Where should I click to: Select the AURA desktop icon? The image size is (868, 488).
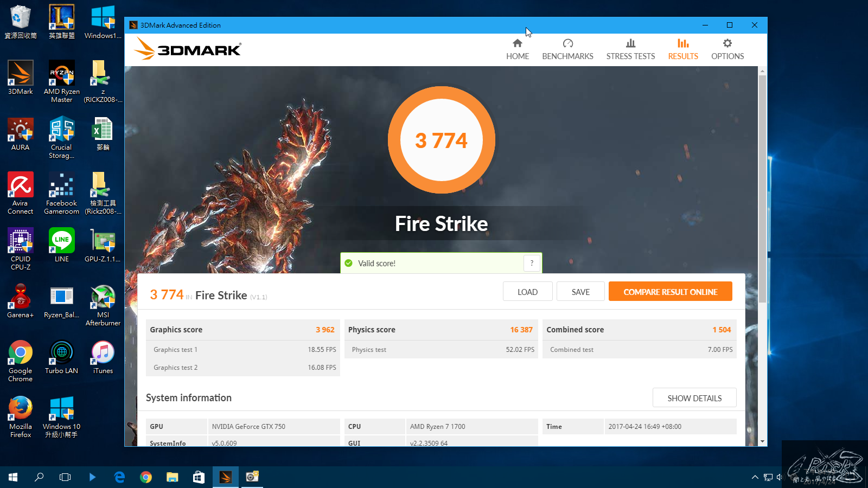(x=21, y=134)
